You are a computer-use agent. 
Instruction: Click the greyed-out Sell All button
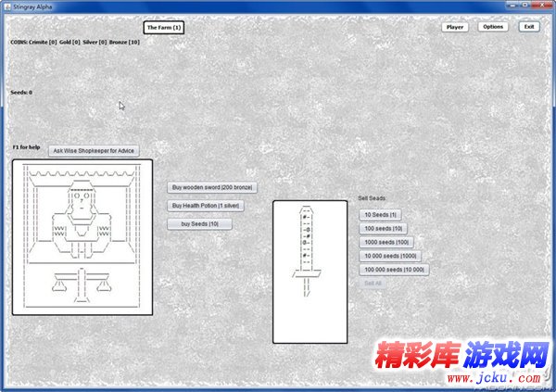[x=373, y=283]
